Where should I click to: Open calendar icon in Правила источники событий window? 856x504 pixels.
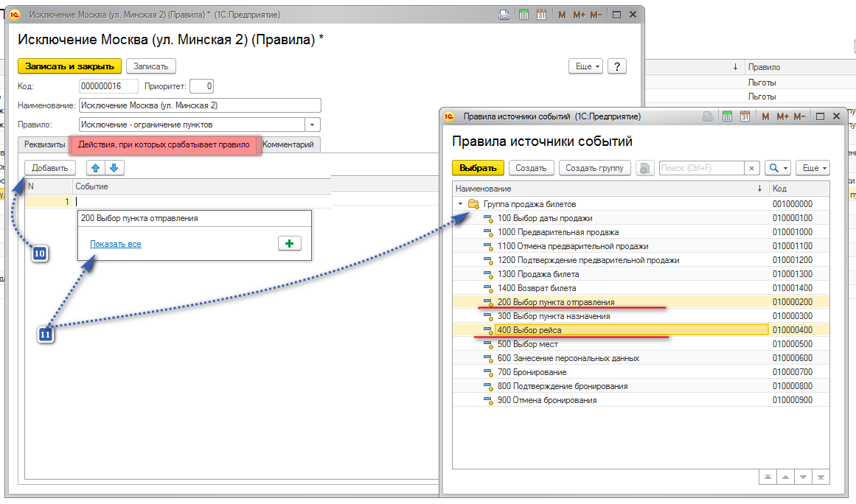745,116
